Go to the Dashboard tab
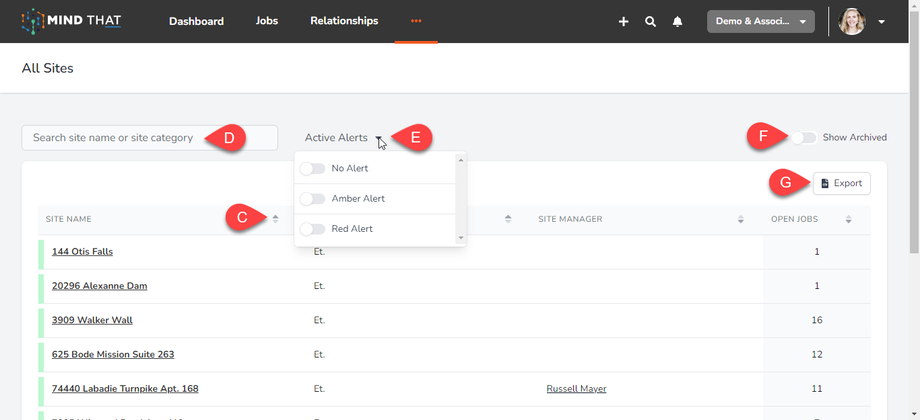This screenshot has width=920, height=420. coord(196,21)
